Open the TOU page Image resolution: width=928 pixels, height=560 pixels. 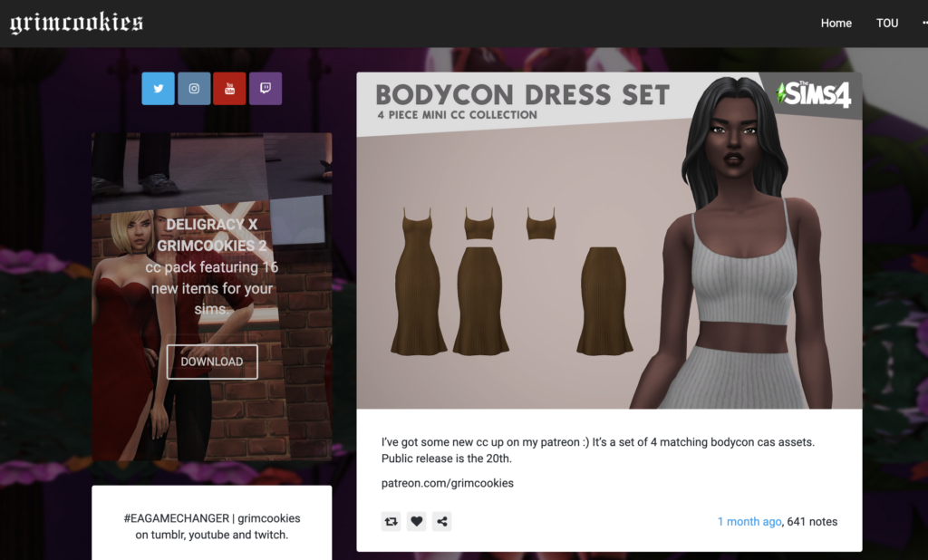click(x=887, y=23)
